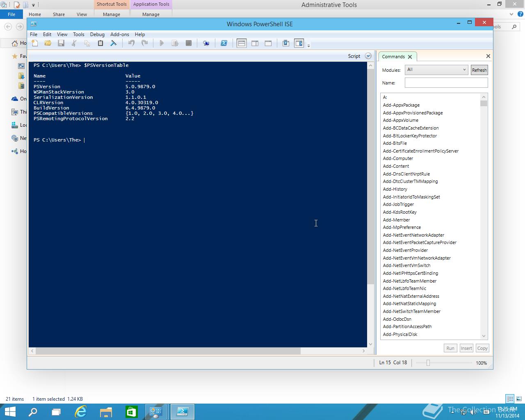525x420 pixels.
Task: Select Add-NetNatStaticMapping command
Action: [x=409, y=304]
